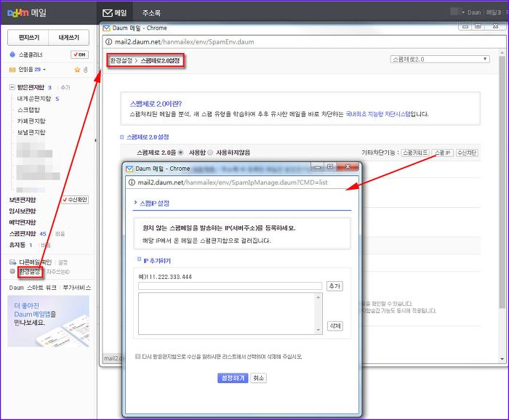The image size is (509, 420).
Task: Click the 다른메일 확인 envelope icon
Action: (12, 262)
